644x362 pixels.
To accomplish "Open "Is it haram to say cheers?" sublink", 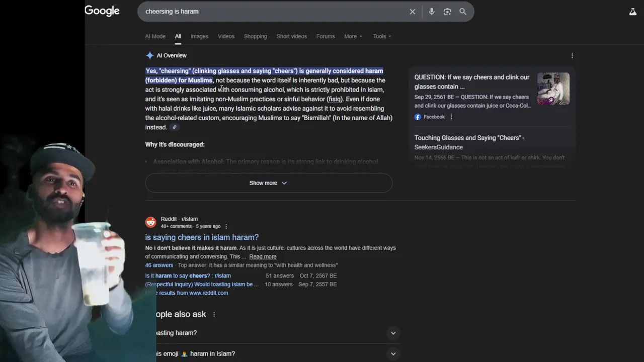I will click(x=188, y=276).
